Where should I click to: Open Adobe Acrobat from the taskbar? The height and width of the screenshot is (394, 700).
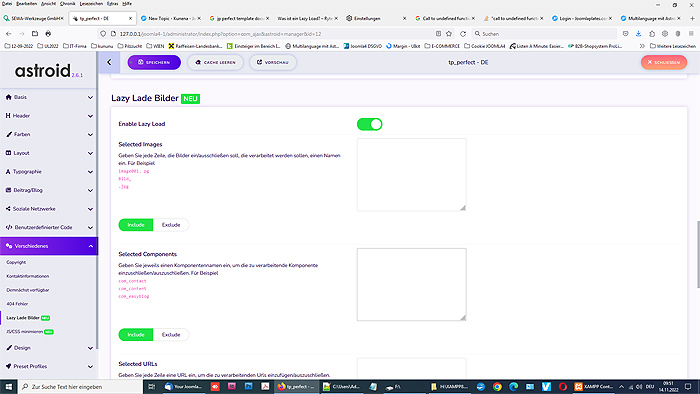(265, 386)
